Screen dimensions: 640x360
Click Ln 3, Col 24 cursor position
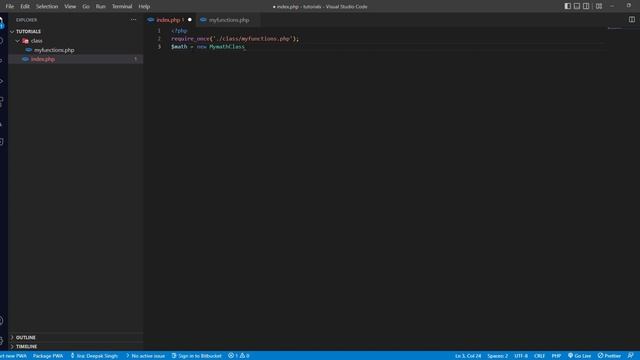point(468,356)
